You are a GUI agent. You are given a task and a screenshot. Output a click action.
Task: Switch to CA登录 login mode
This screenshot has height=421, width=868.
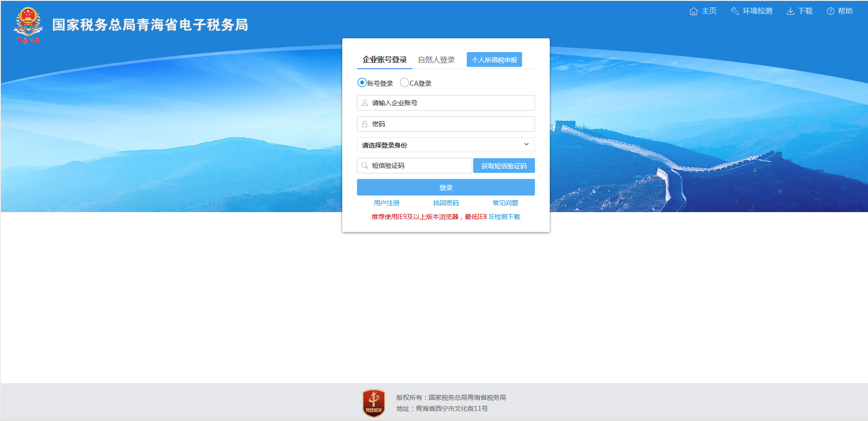[x=405, y=83]
